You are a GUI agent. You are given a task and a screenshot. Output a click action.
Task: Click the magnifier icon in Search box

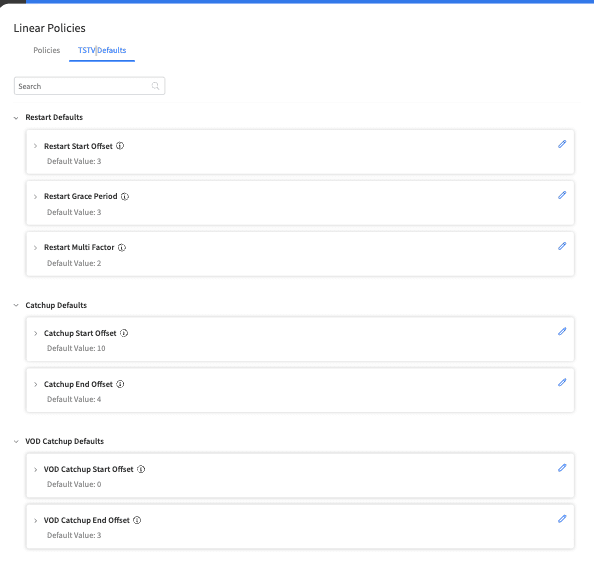pyautogui.click(x=155, y=86)
